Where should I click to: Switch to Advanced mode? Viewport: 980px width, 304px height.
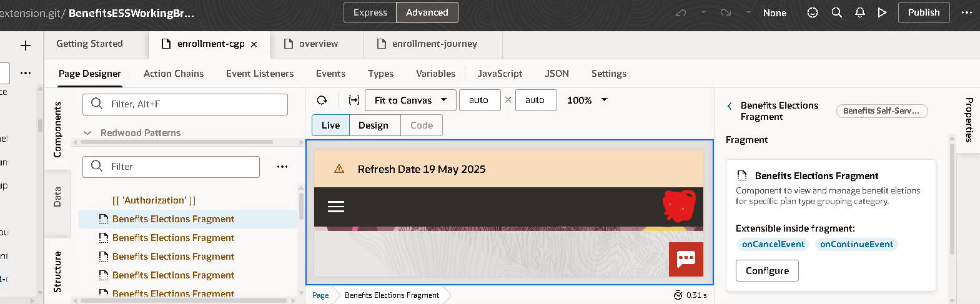coord(427,12)
